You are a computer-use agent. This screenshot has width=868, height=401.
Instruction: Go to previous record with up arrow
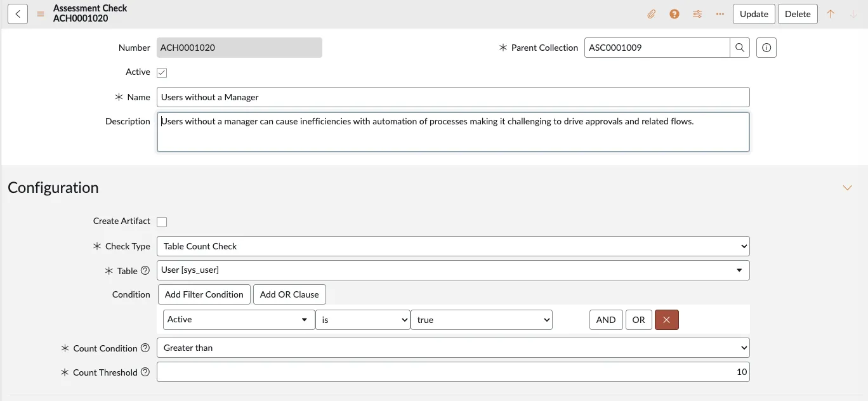pos(831,14)
